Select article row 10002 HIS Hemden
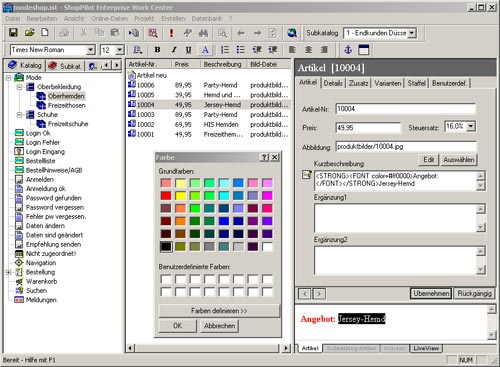Screen dimensions: 500x367 click(208, 124)
